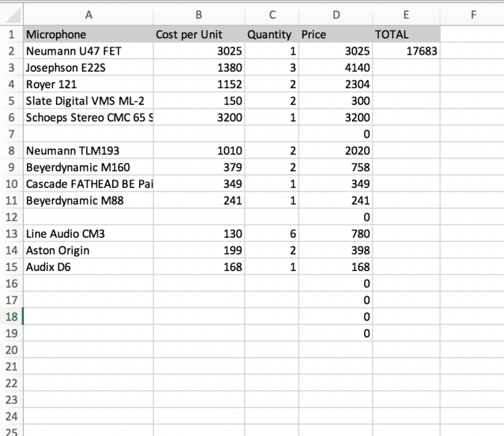
Task: Select the cell containing 17683
Action: pyautogui.click(x=406, y=51)
